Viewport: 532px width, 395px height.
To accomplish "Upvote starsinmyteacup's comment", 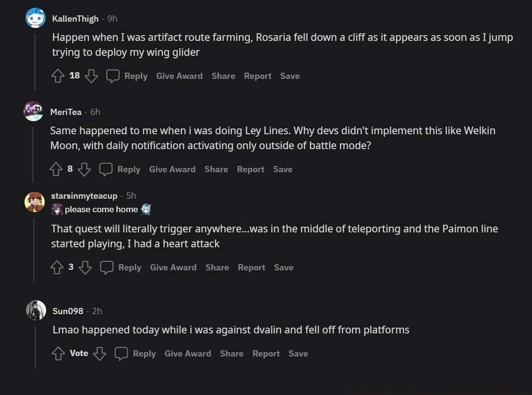I will (x=57, y=268).
